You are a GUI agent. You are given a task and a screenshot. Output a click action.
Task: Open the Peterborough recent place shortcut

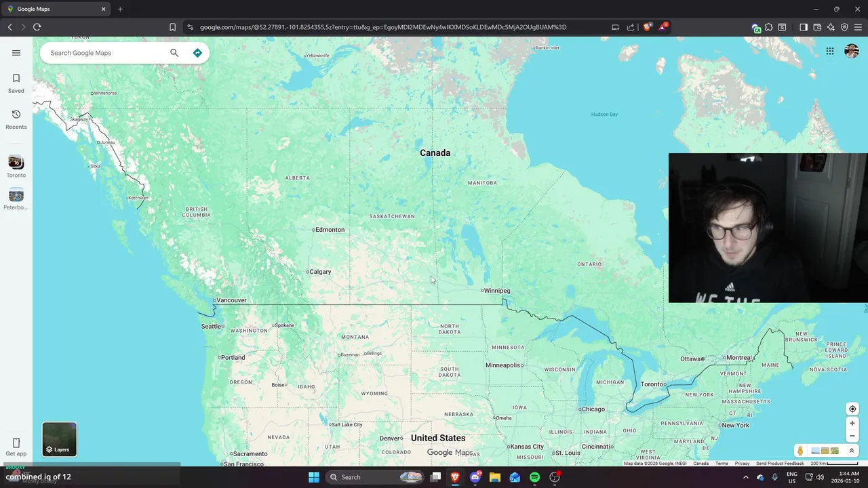[16, 199]
